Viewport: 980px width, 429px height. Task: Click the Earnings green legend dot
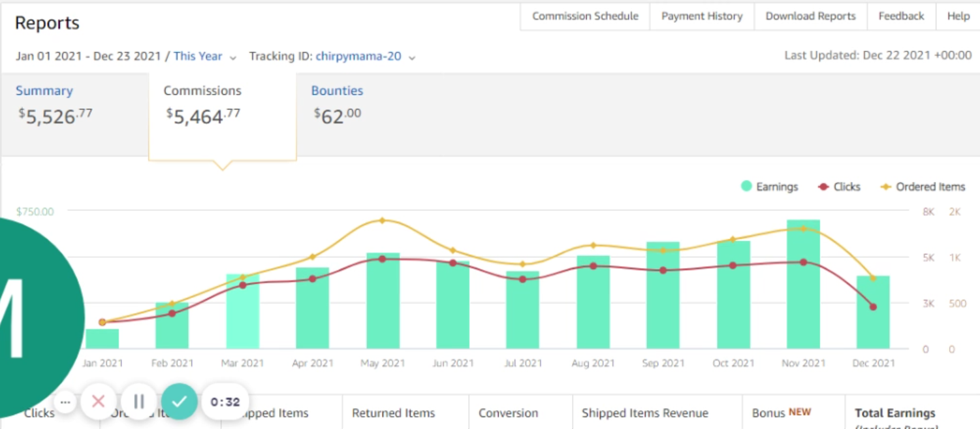(746, 186)
